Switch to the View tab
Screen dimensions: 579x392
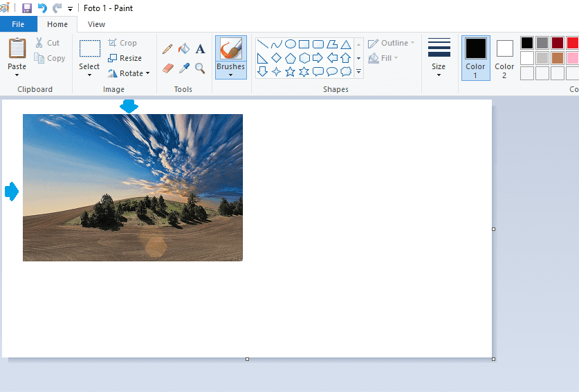click(x=96, y=24)
